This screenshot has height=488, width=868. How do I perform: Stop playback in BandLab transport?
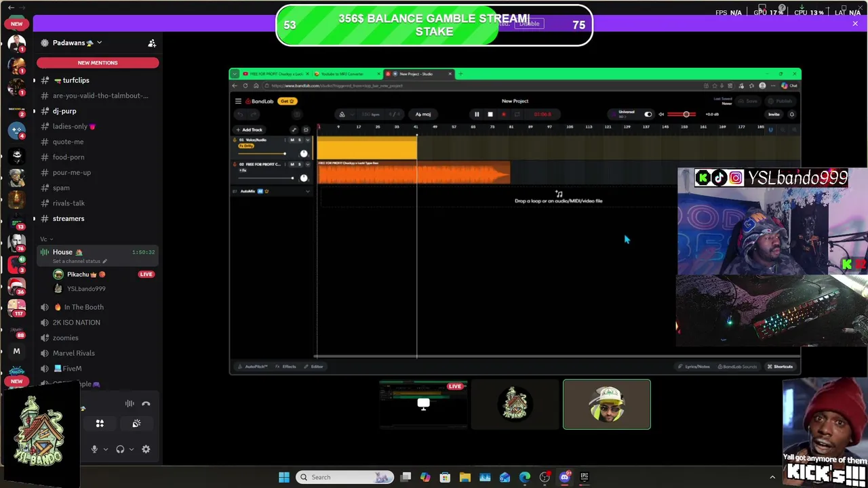(490, 115)
